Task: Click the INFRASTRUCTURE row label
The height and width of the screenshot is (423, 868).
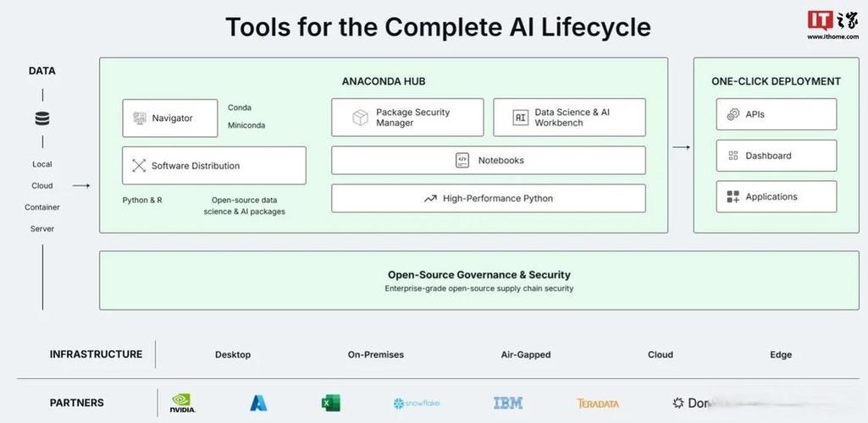Action: [96, 354]
